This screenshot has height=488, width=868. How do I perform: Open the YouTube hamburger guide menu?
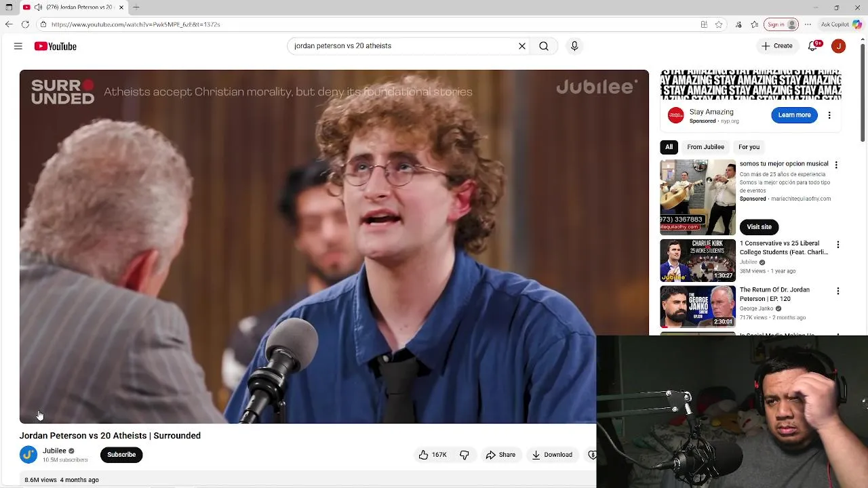pyautogui.click(x=18, y=46)
